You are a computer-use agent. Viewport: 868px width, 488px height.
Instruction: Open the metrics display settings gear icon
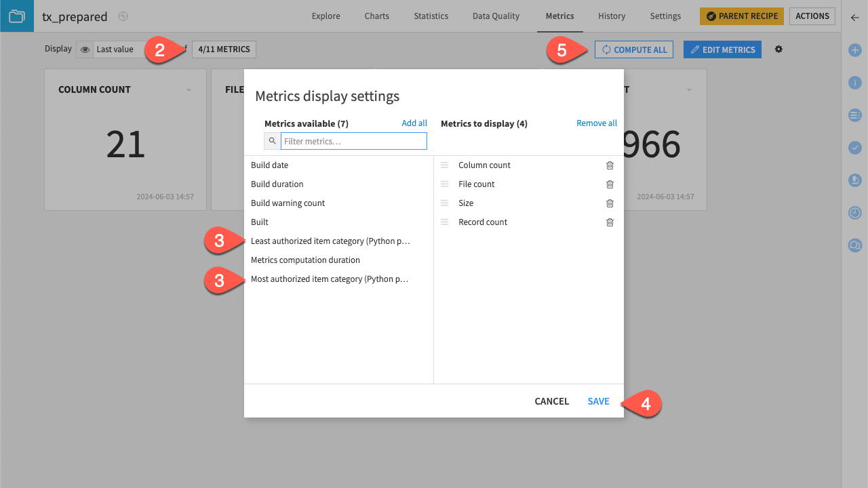point(778,49)
